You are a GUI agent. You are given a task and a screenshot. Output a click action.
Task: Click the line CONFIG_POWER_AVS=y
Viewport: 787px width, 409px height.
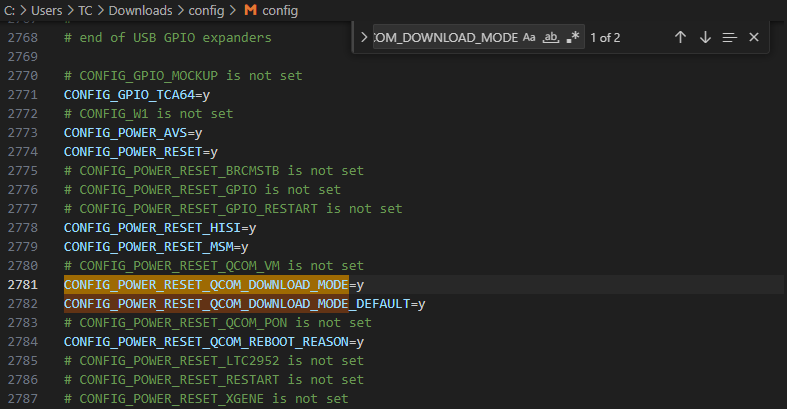133,133
